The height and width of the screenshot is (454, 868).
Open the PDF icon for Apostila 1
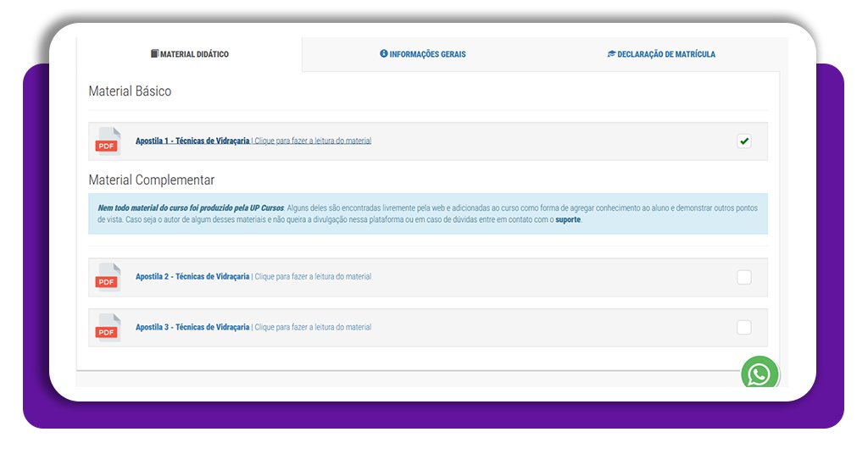point(107,141)
